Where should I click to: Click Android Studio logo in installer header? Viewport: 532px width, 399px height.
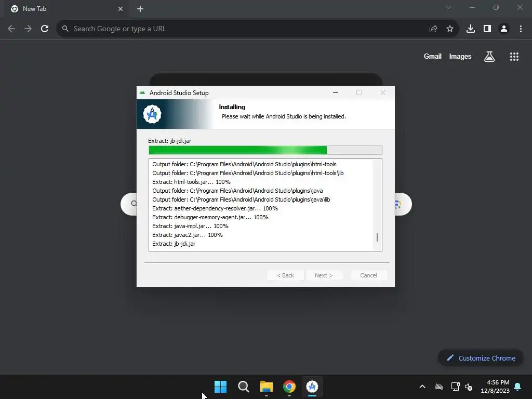152,114
